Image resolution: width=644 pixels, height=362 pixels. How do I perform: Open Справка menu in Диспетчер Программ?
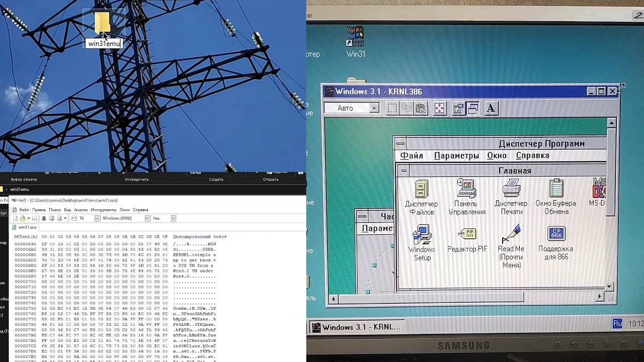pos(532,156)
